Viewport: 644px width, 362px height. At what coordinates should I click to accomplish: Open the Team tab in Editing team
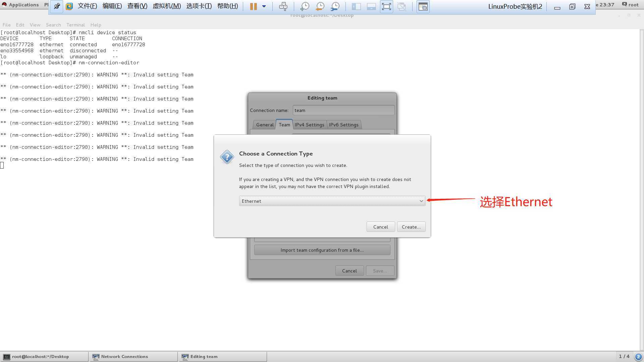click(x=284, y=124)
